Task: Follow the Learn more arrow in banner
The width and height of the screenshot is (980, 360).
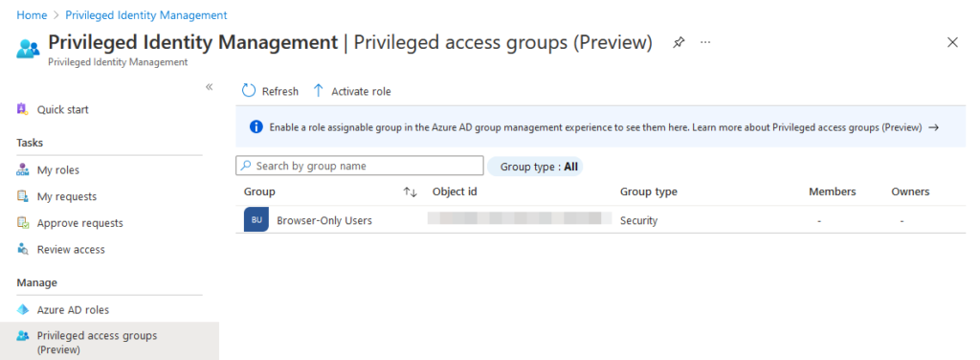Action: point(933,127)
